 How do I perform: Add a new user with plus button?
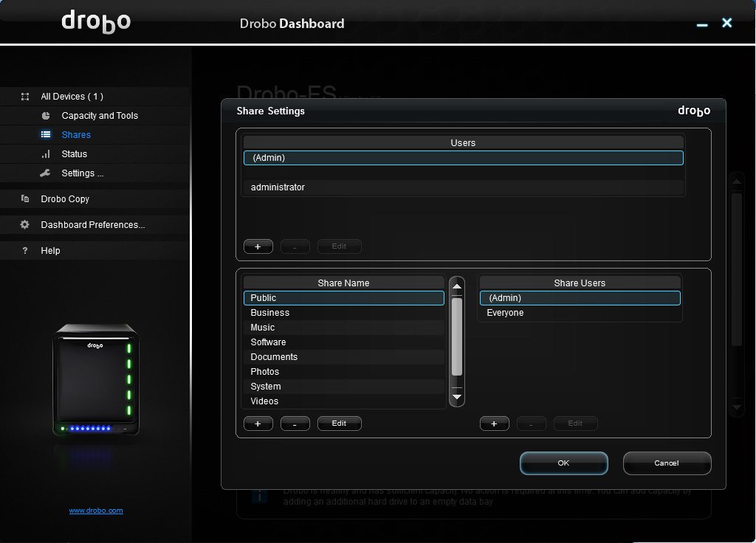click(x=258, y=246)
